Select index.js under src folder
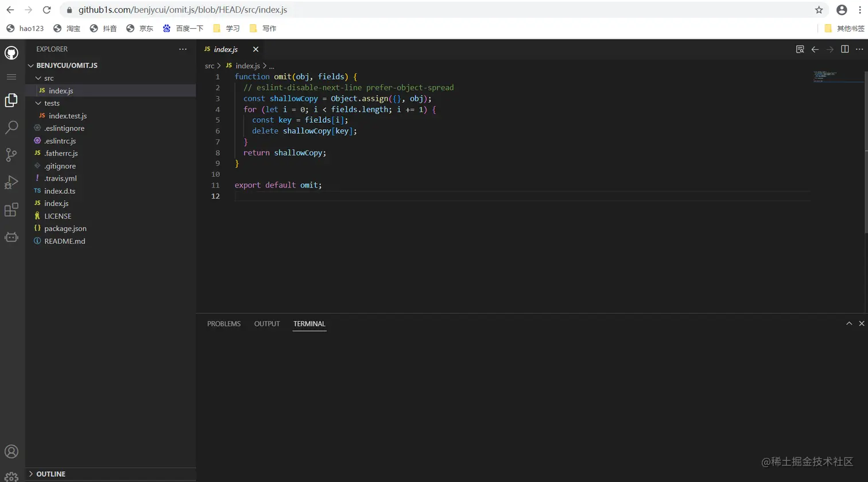This screenshot has width=868, height=482. [111, 91]
